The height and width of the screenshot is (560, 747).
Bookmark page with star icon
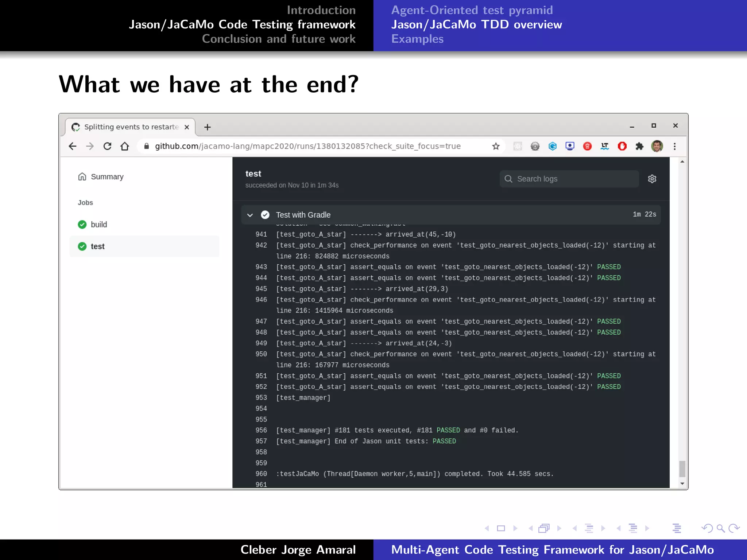coord(496,146)
